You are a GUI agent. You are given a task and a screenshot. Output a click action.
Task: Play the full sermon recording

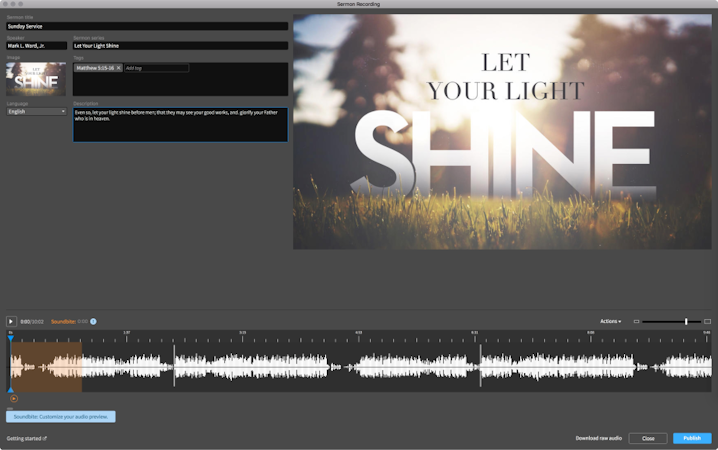pyautogui.click(x=11, y=321)
